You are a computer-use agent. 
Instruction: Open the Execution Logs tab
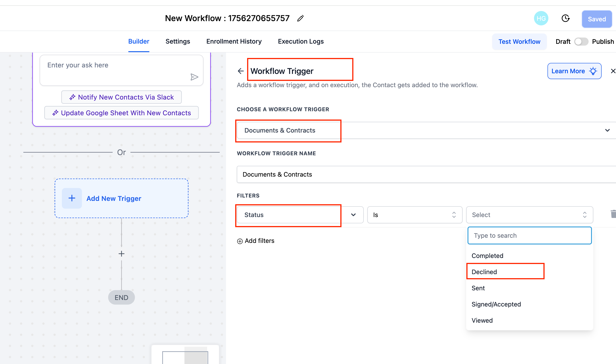(x=301, y=41)
